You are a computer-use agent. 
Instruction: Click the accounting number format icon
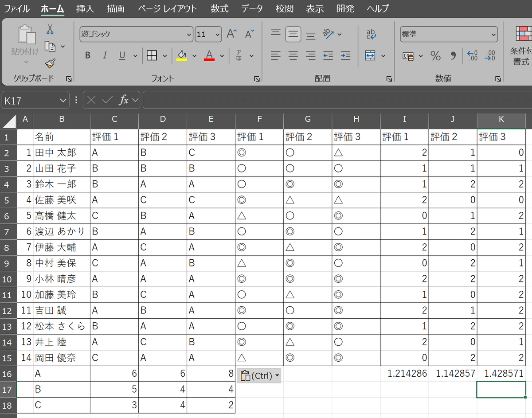point(408,56)
